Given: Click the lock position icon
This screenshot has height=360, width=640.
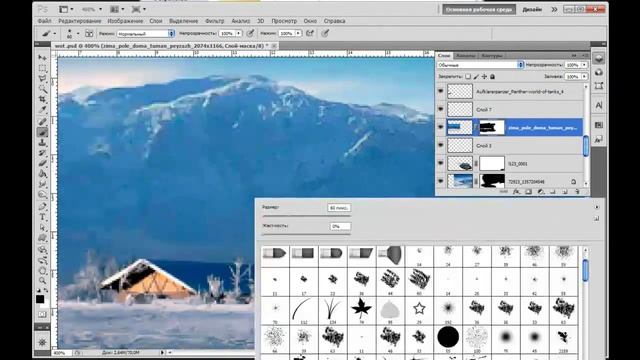Looking at the screenshot, I should tap(484, 77).
